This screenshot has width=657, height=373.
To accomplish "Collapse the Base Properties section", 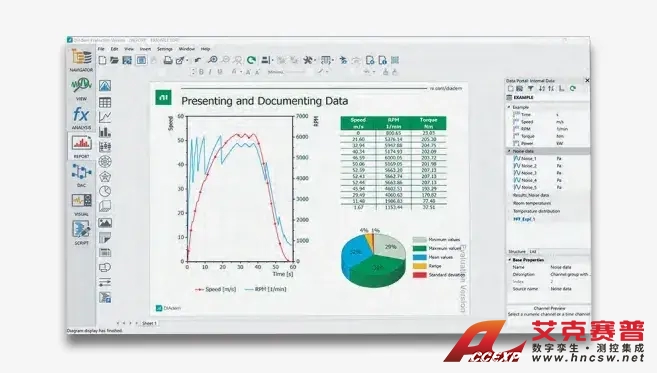I will click(510, 260).
